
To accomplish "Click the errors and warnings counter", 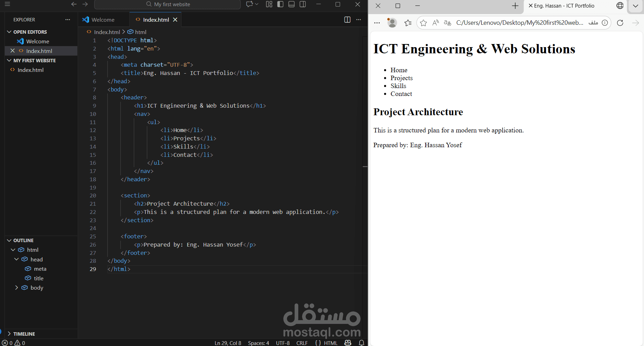I will click(x=12, y=343).
